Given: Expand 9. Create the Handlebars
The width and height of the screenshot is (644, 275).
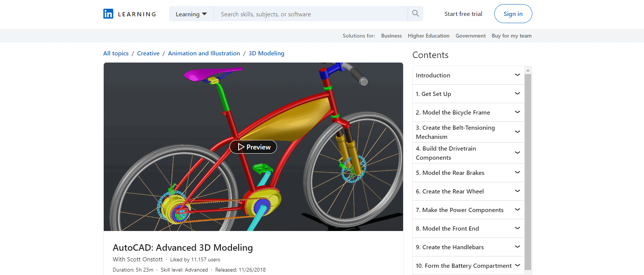Looking at the screenshot, I should tap(468, 247).
